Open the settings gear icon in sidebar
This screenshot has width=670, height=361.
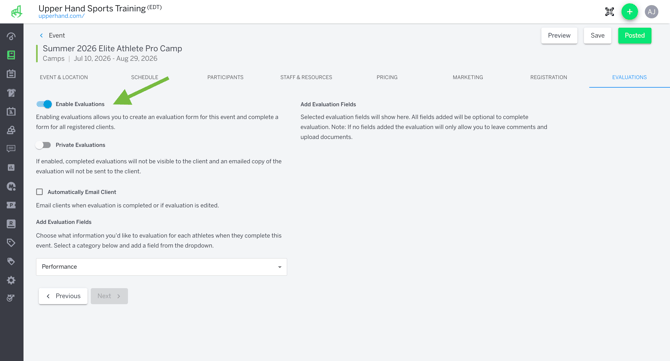point(11,280)
